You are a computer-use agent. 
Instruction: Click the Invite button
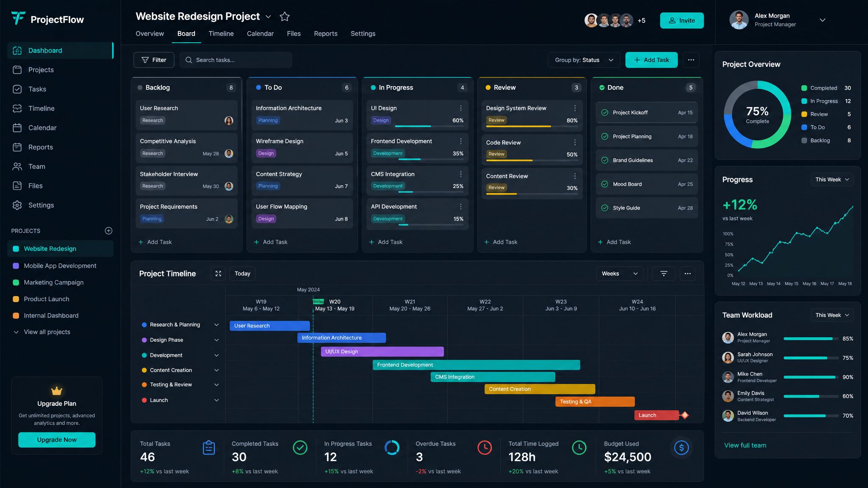[682, 20]
